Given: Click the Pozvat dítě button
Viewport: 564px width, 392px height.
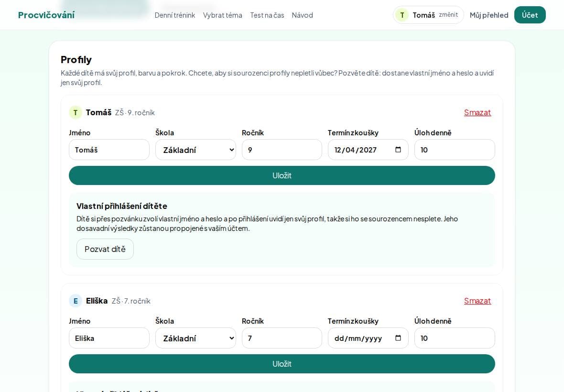Looking at the screenshot, I should point(105,249).
